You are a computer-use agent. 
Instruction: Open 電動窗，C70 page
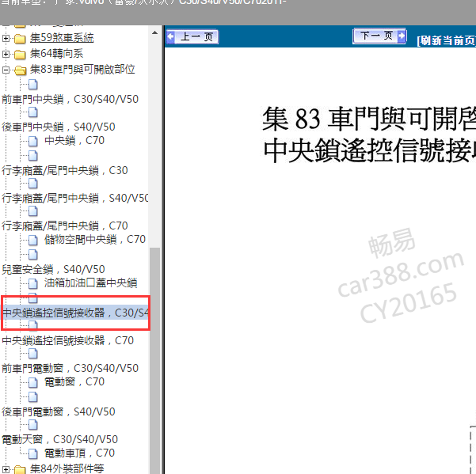pyautogui.click(x=74, y=381)
